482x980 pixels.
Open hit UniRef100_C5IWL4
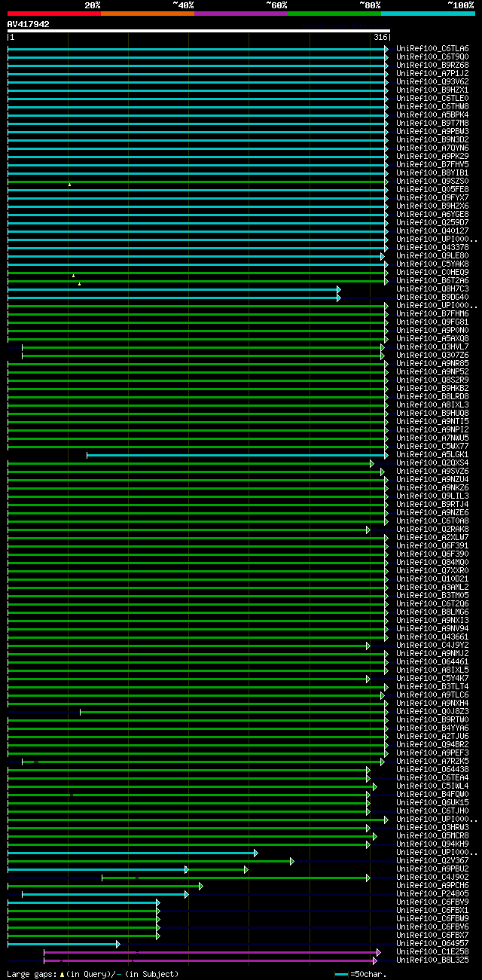(x=432, y=786)
